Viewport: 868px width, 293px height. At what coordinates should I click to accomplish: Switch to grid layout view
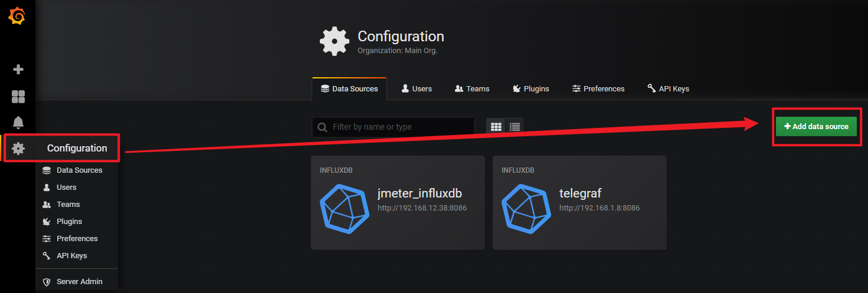(496, 127)
